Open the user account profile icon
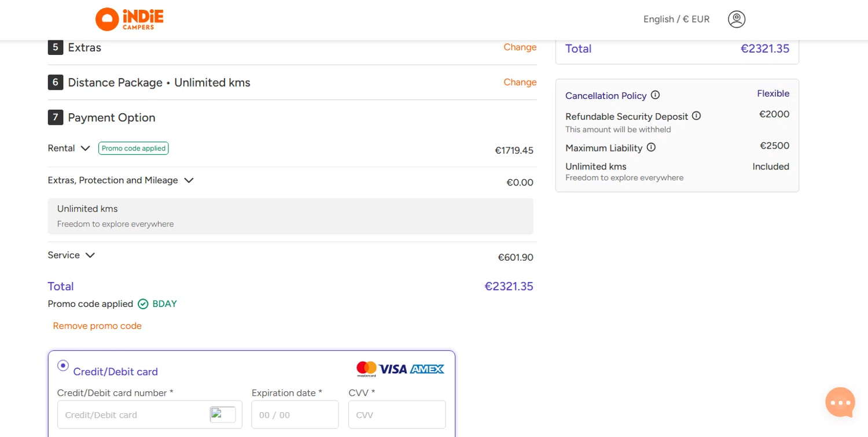 737,19
